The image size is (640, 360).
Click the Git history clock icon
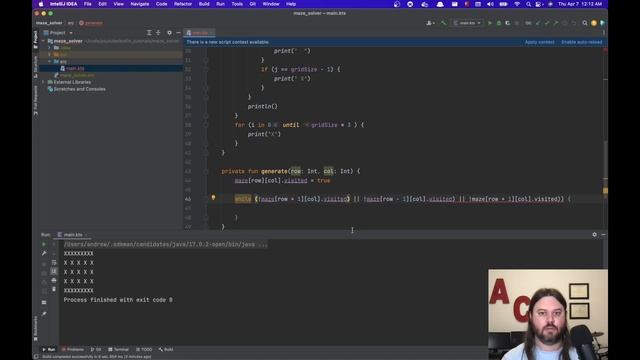tap(565, 23)
